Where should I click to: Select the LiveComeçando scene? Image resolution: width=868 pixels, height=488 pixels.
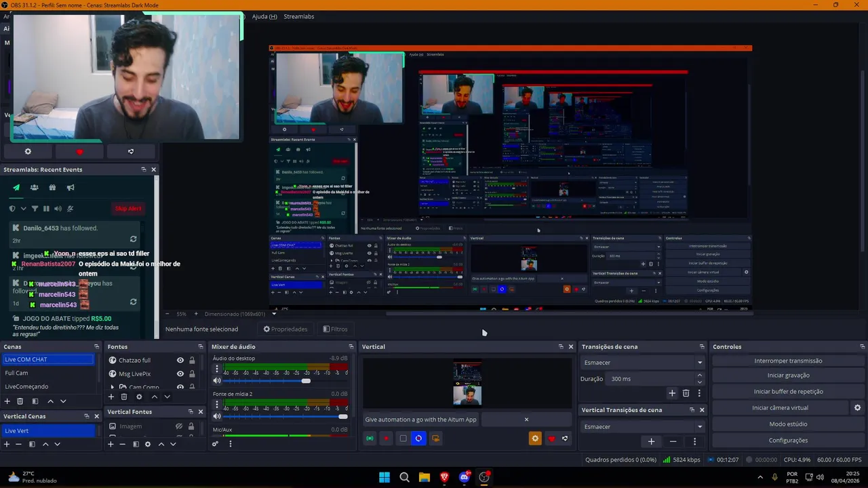coord(47,386)
